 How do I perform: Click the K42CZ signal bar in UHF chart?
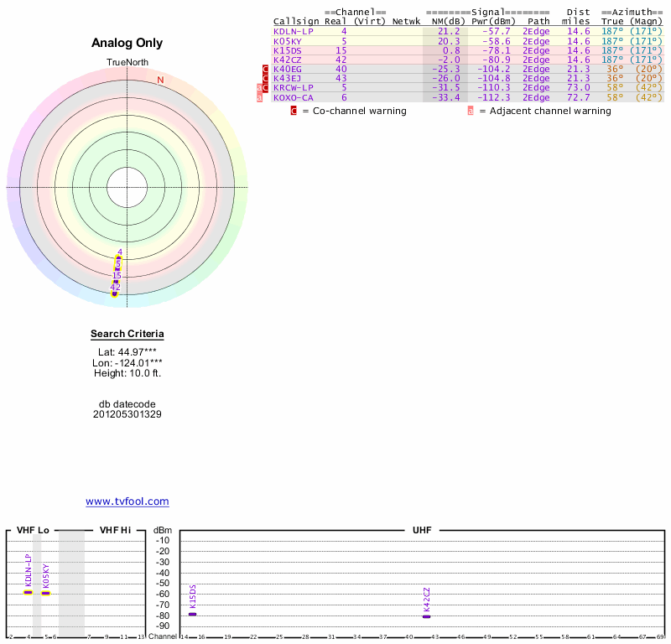426,616
